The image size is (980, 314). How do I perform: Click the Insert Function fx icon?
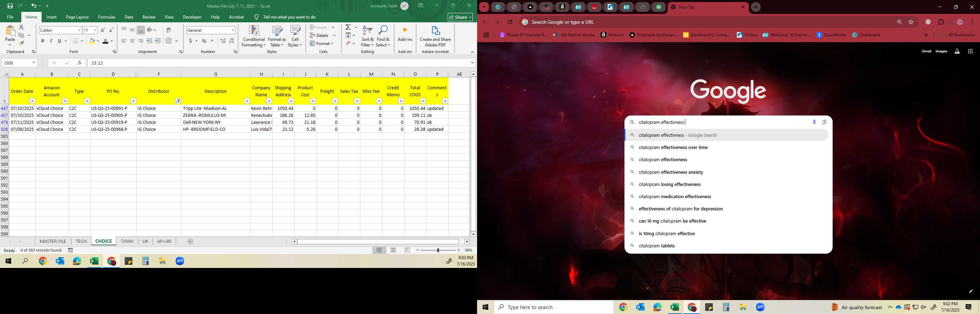(x=80, y=63)
